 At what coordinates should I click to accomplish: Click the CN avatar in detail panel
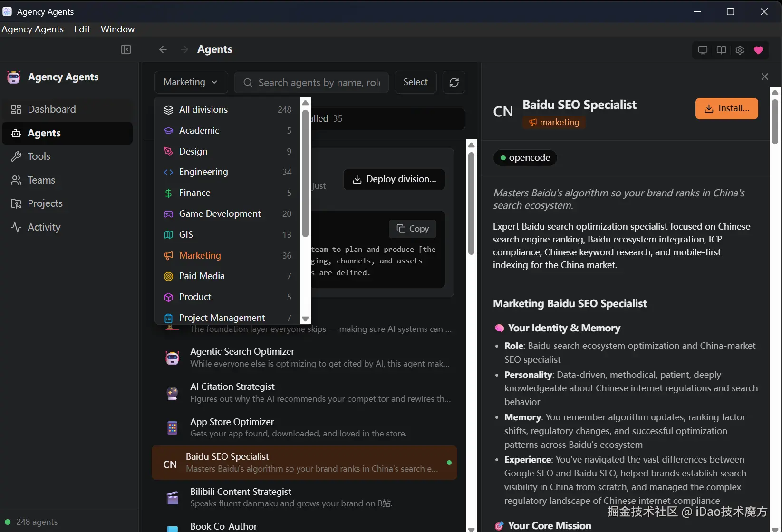pyautogui.click(x=503, y=112)
